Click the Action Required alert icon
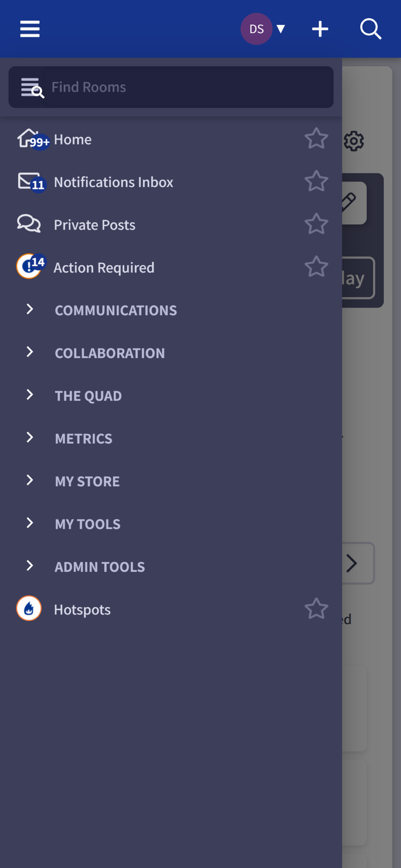 click(29, 266)
